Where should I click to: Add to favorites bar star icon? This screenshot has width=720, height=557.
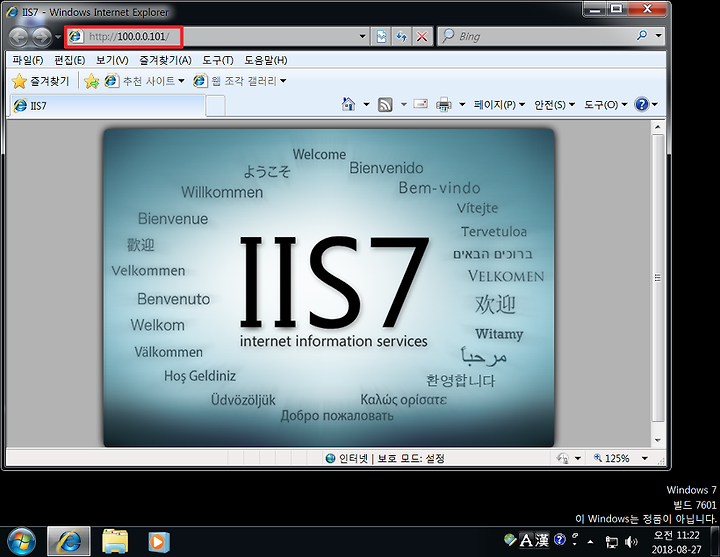(92, 81)
